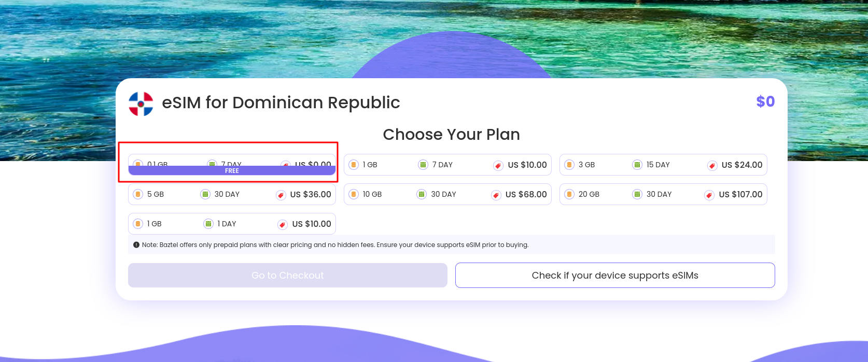Click the info icon beside the Note text
Viewport: 868px width, 362px height.
point(136,245)
